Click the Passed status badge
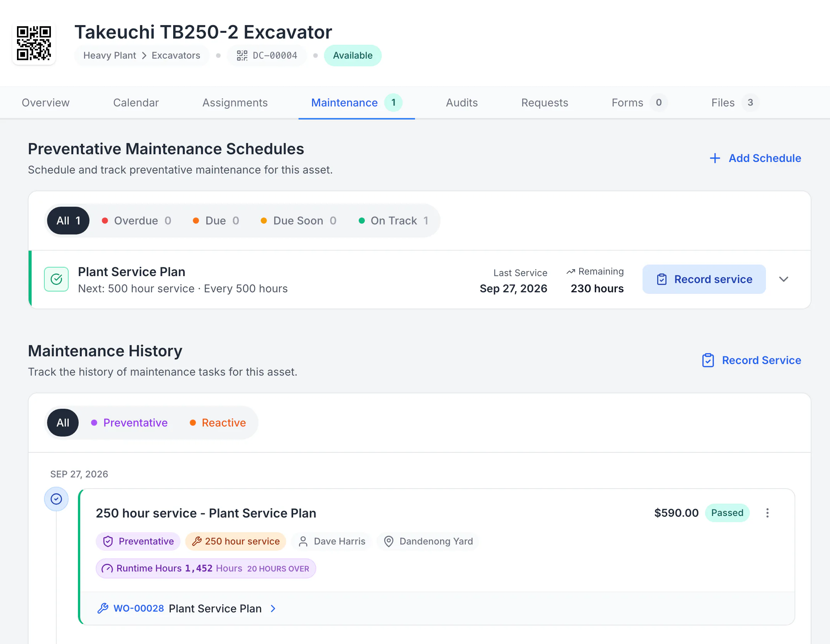The width and height of the screenshot is (830, 644). (727, 513)
